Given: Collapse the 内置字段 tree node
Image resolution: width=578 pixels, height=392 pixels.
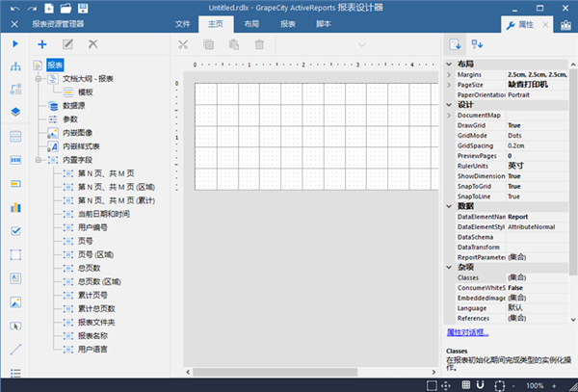Looking at the screenshot, I should coord(36,159).
